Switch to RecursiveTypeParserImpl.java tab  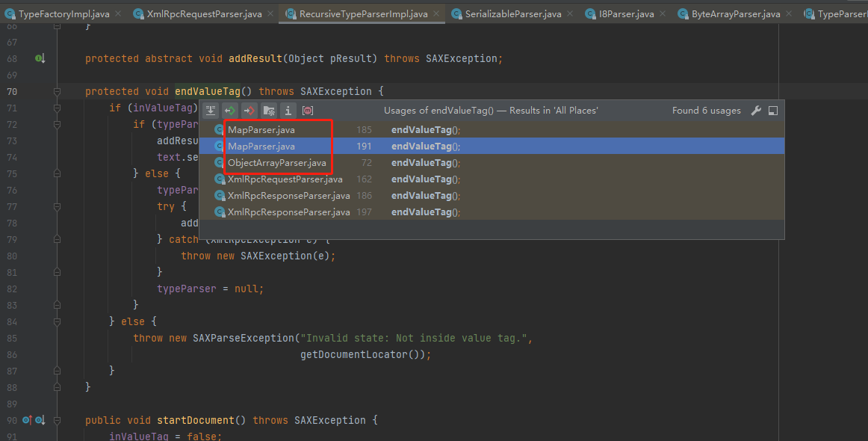coord(363,14)
